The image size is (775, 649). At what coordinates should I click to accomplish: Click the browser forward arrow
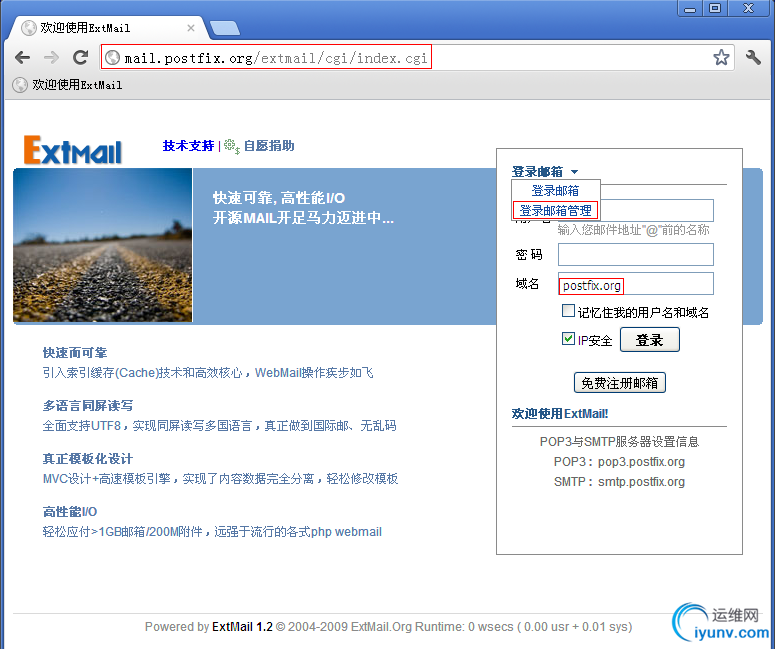coord(51,58)
